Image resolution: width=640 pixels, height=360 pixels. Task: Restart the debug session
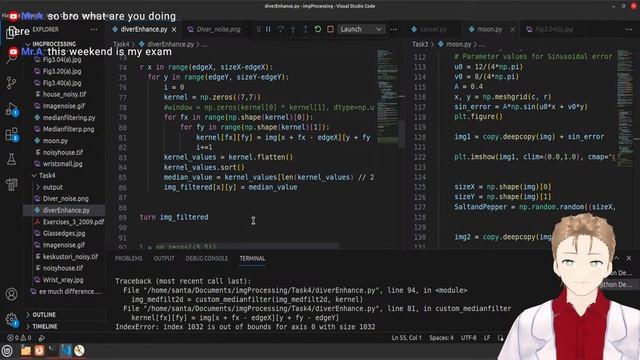[x=318, y=29]
